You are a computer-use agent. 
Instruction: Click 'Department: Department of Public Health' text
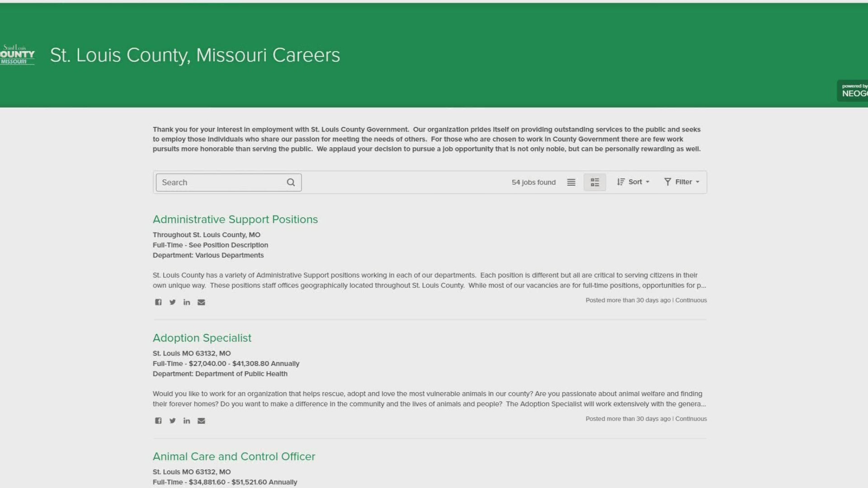click(220, 374)
